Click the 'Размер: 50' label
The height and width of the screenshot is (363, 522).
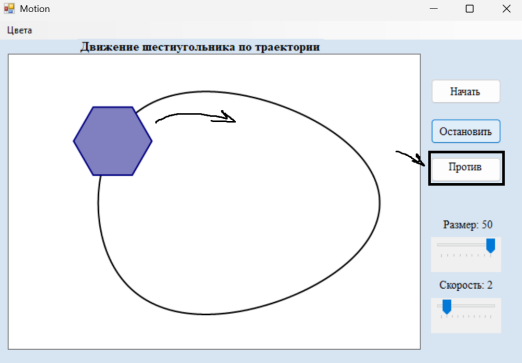pyautogui.click(x=467, y=225)
